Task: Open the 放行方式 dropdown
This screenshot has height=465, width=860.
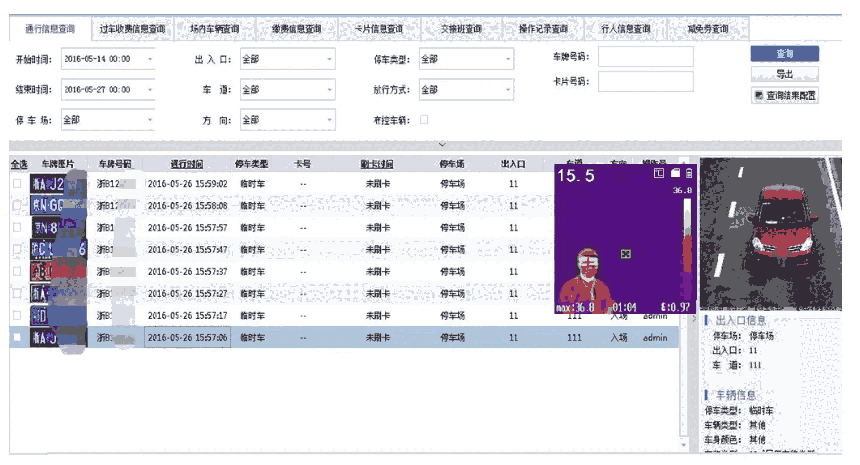Action: (x=465, y=89)
